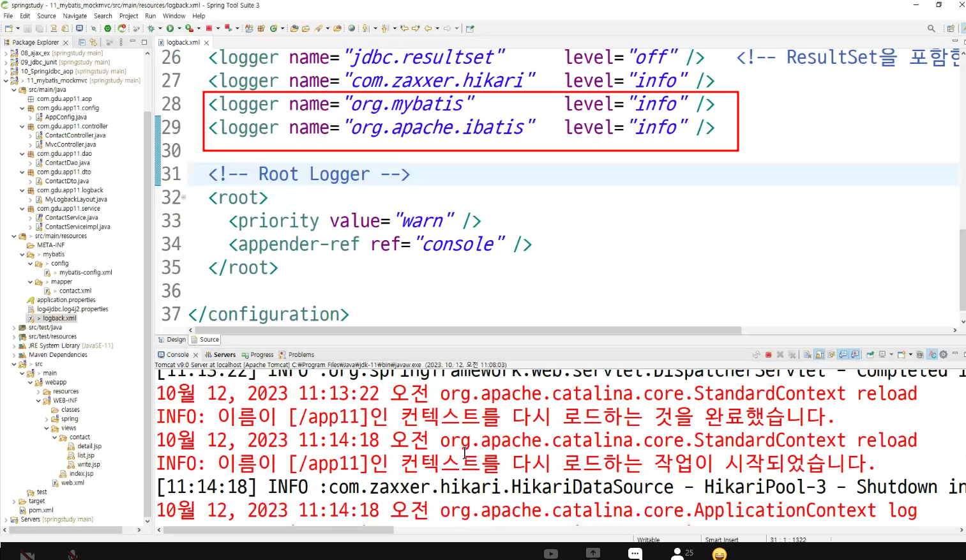The height and width of the screenshot is (560, 966).
Task: Expand the 08_ajax_ex project
Action: tap(6, 54)
